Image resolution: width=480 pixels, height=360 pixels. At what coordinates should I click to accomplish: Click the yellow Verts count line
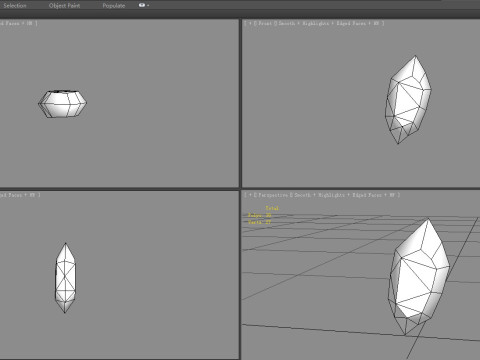259,222
